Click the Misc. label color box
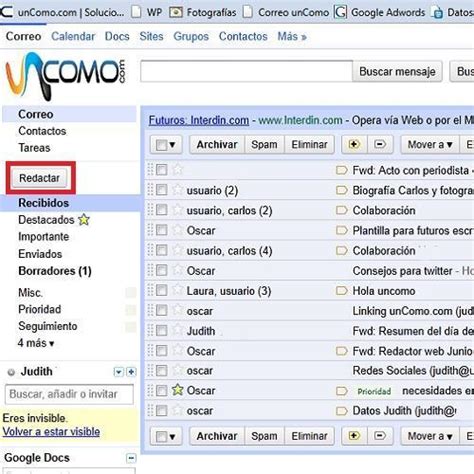The image size is (474, 474). [x=131, y=292]
